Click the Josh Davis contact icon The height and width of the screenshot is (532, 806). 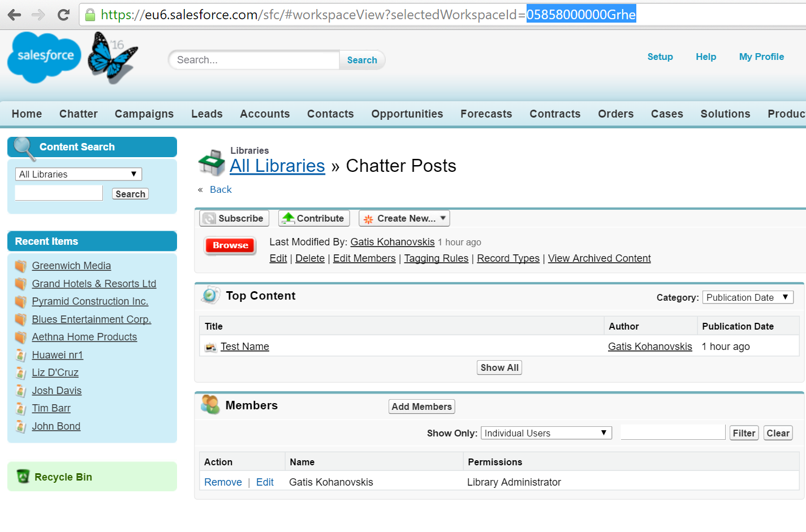click(21, 391)
